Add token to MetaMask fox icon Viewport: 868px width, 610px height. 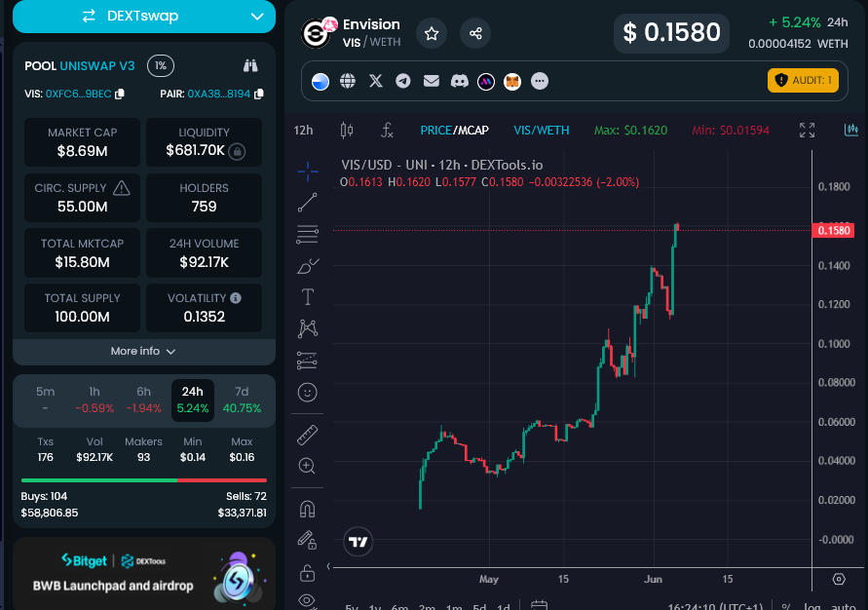pyautogui.click(x=512, y=82)
